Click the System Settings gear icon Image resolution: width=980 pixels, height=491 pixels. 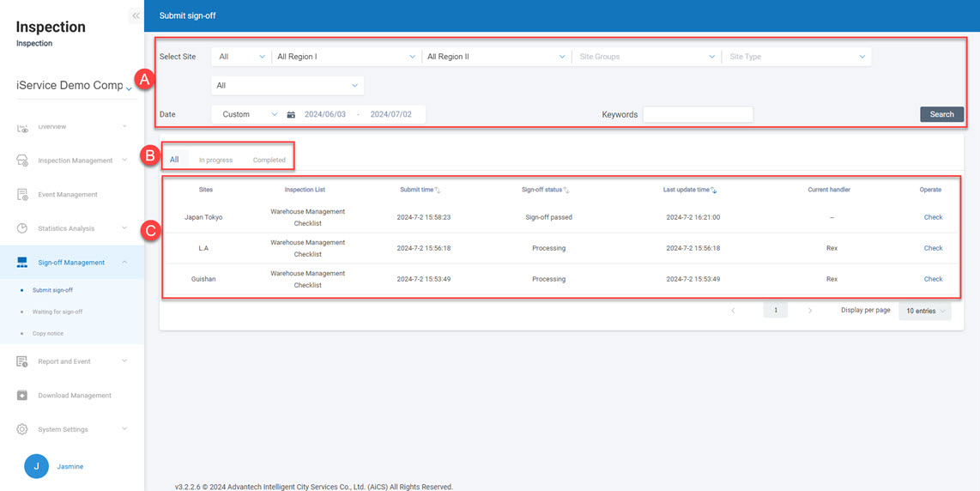[23, 429]
